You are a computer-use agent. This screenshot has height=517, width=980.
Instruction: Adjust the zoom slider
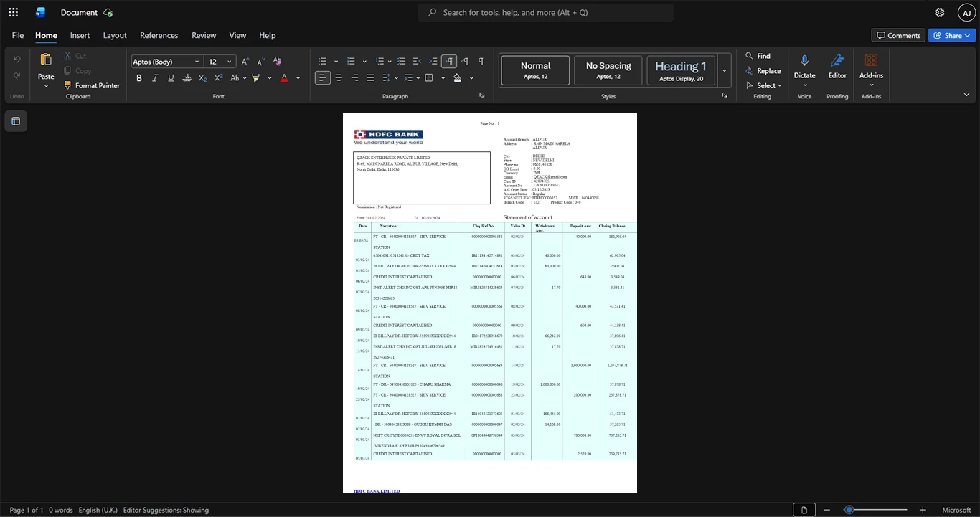click(x=849, y=510)
